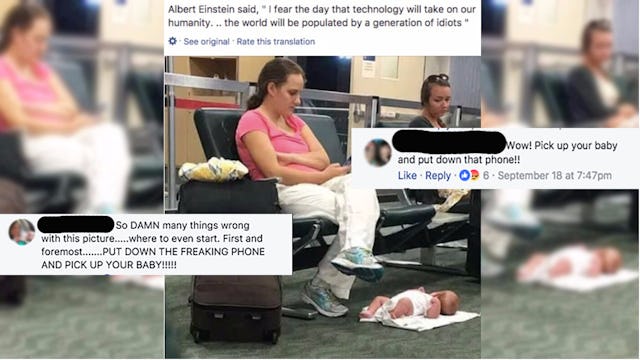The height and width of the screenshot is (360, 640).
Task: Click the black suitcase in the photo
Action: click(236, 309)
